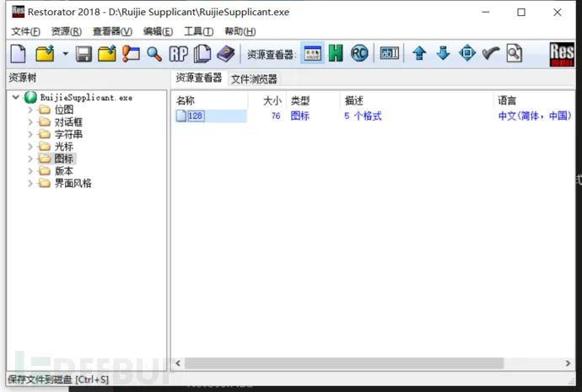The height and width of the screenshot is (392, 582).
Task: Open the 文件(F) menu
Action: pos(25,31)
